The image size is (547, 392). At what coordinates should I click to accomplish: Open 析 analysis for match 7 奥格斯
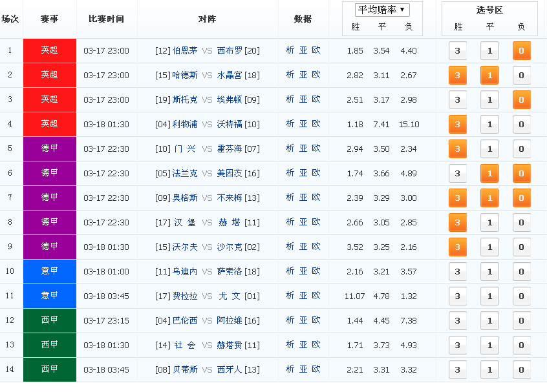point(290,197)
